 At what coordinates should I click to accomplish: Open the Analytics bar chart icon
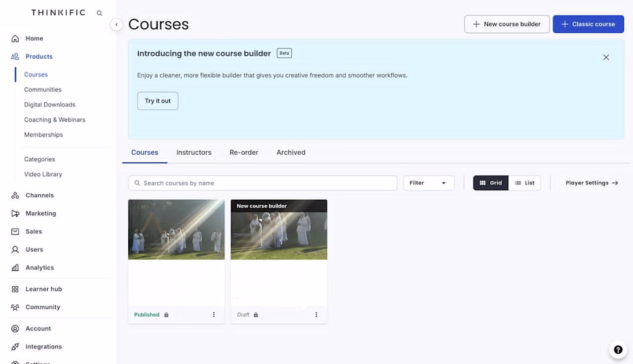(x=15, y=267)
